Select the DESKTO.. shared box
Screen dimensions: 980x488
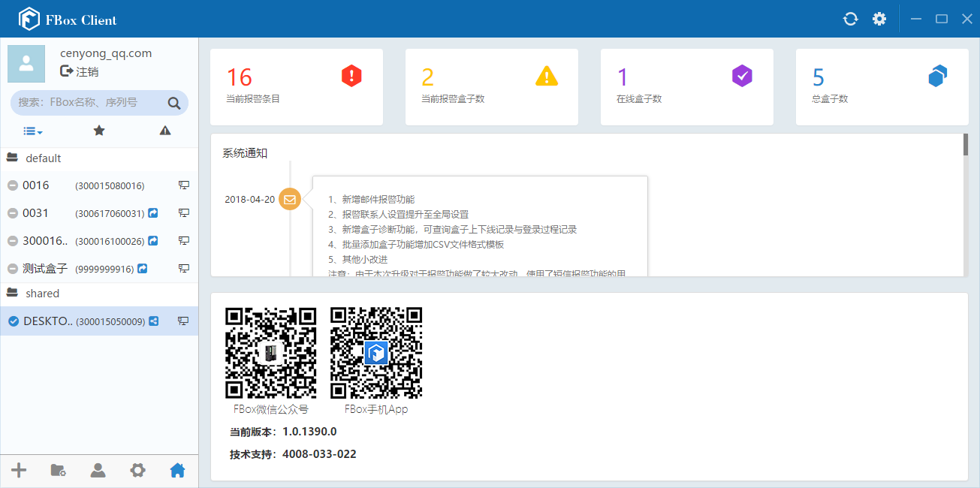tap(99, 321)
